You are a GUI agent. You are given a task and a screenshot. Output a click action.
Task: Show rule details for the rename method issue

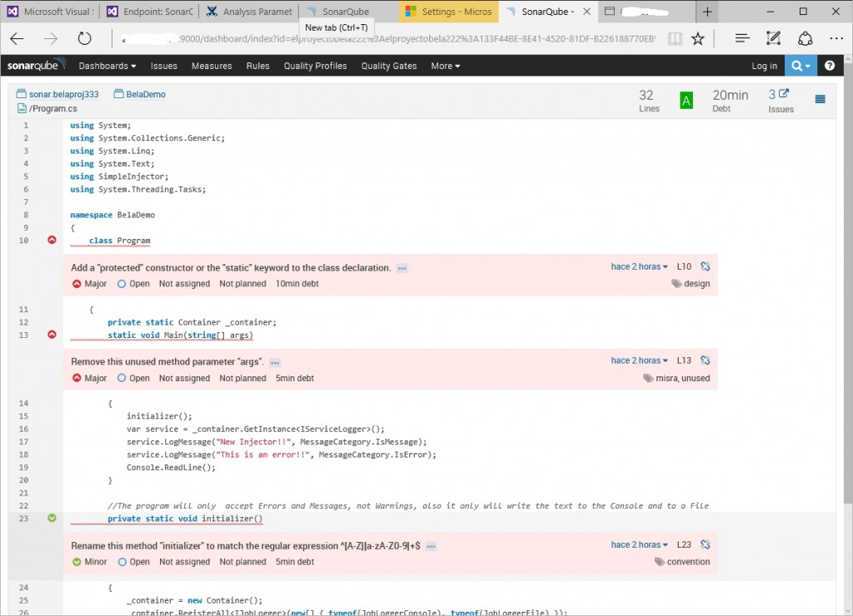coord(431,546)
